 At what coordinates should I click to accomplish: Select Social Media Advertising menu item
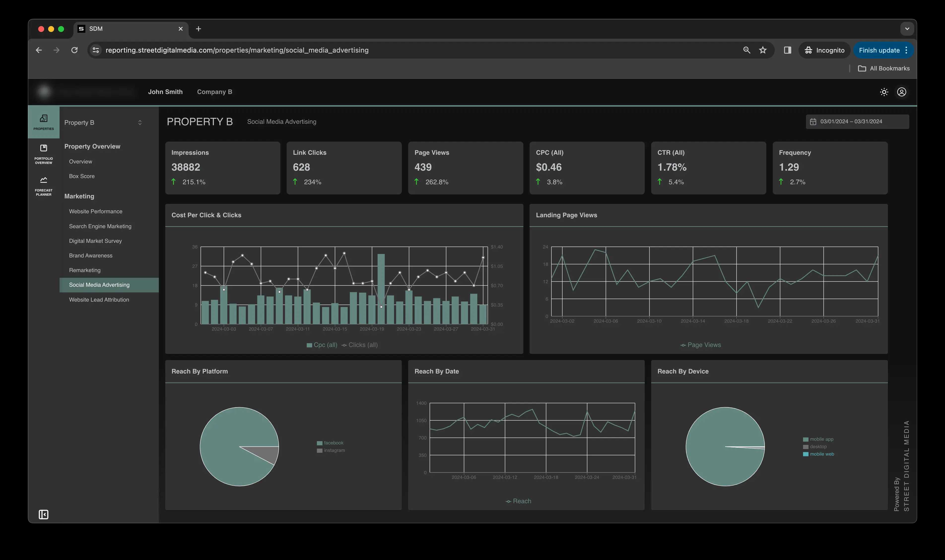(99, 285)
